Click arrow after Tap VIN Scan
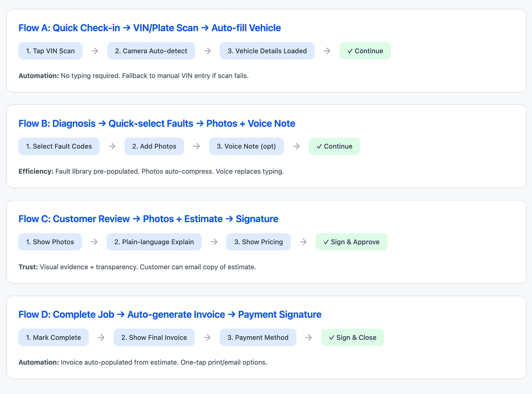The image size is (532, 394). 95,51
